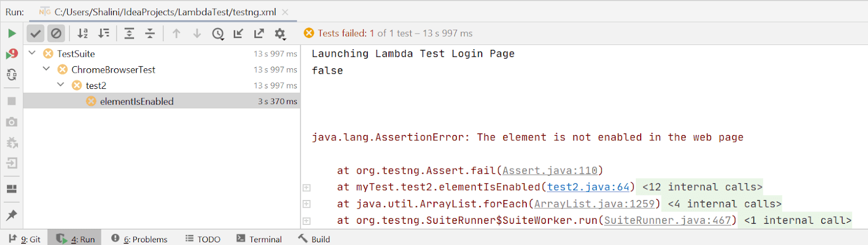Collapse the test2 node

point(61,85)
